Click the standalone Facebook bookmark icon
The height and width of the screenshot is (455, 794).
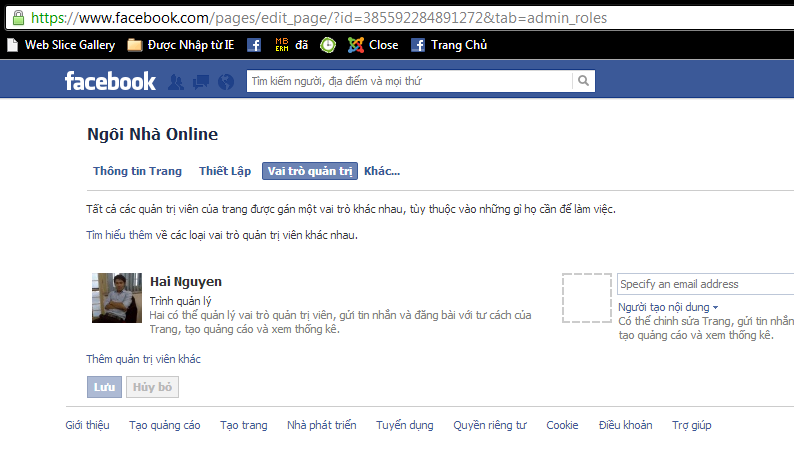[x=254, y=45]
